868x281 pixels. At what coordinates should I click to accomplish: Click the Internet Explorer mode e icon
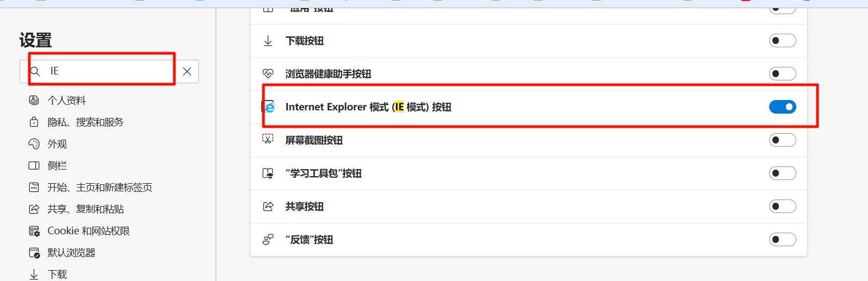[x=269, y=107]
